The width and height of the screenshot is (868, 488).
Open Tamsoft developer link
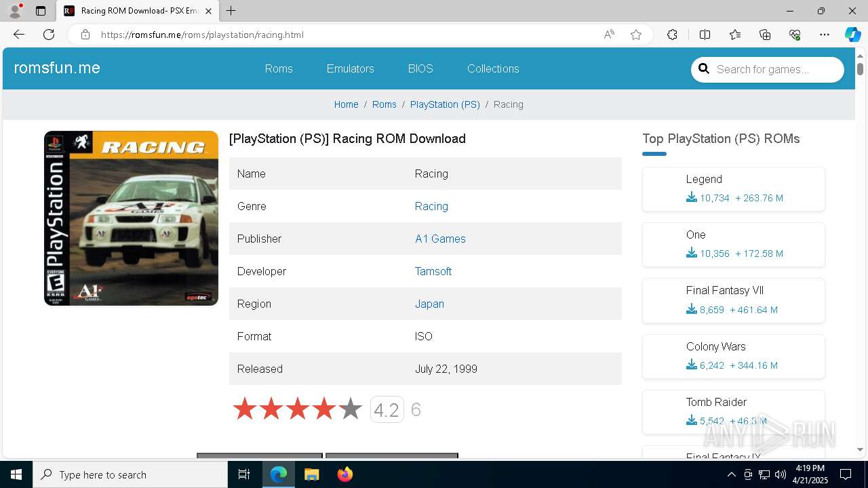click(x=433, y=271)
